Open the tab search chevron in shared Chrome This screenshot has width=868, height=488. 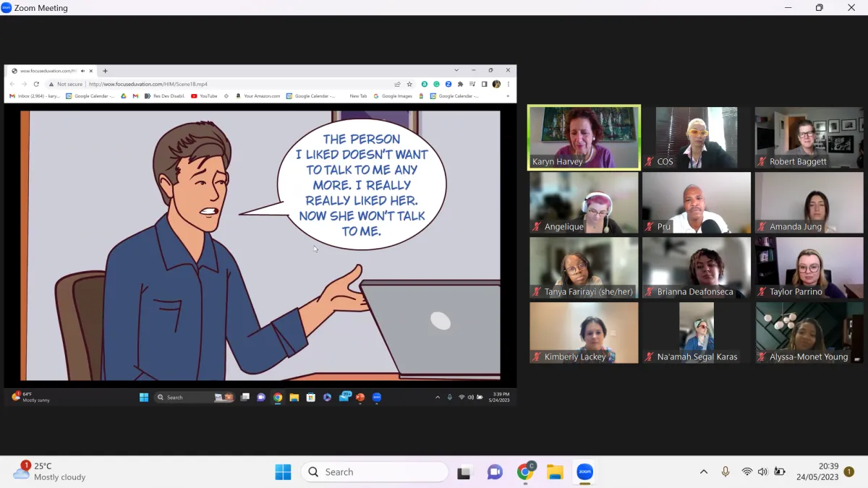pos(456,70)
